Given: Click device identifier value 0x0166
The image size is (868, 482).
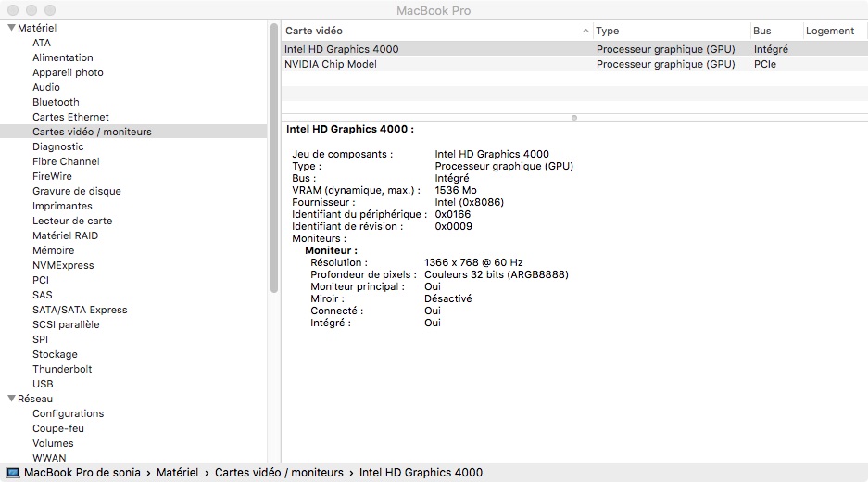Looking at the screenshot, I should tap(452, 214).
